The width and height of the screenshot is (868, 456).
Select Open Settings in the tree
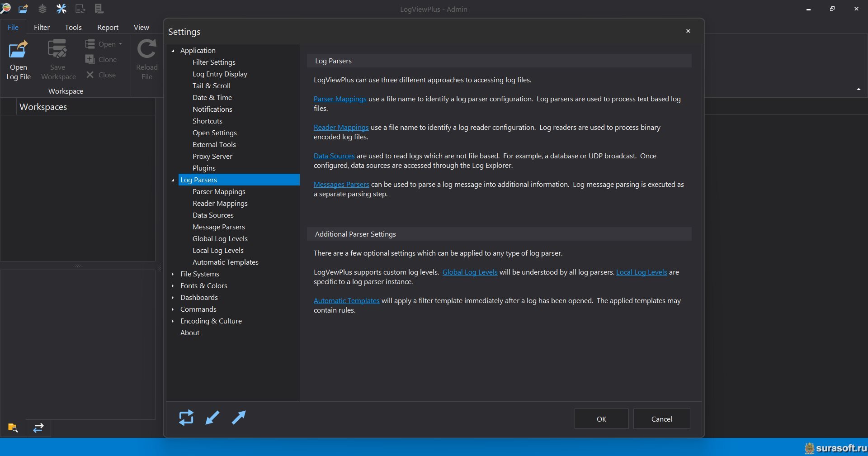[x=214, y=133]
